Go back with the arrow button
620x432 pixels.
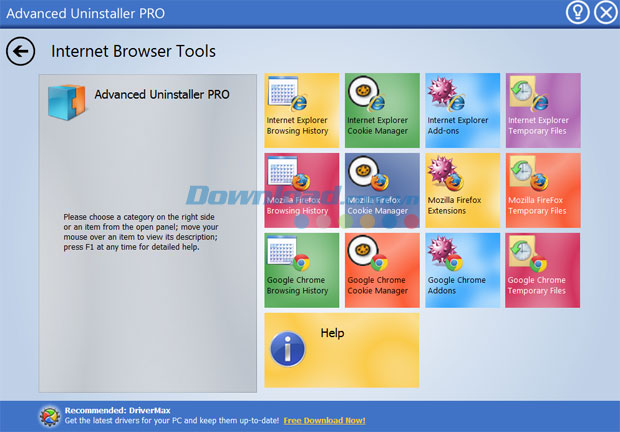pyautogui.click(x=21, y=51)
